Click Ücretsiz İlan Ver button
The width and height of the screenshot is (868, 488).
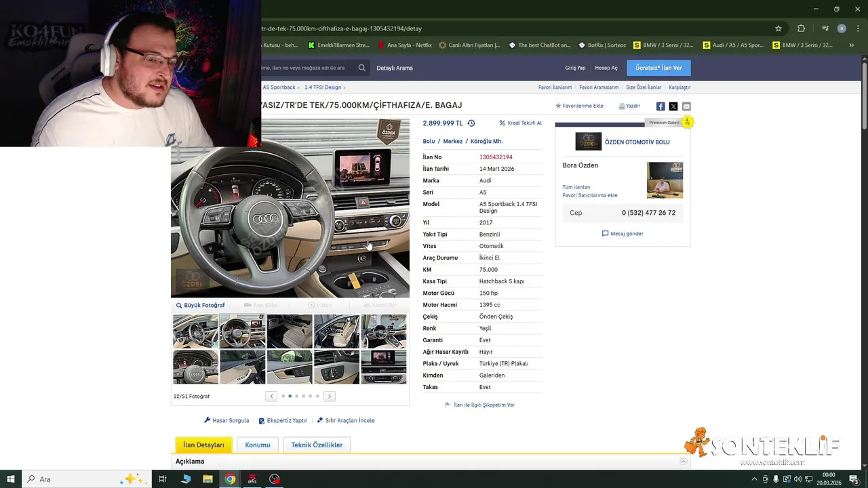[658, 68]
